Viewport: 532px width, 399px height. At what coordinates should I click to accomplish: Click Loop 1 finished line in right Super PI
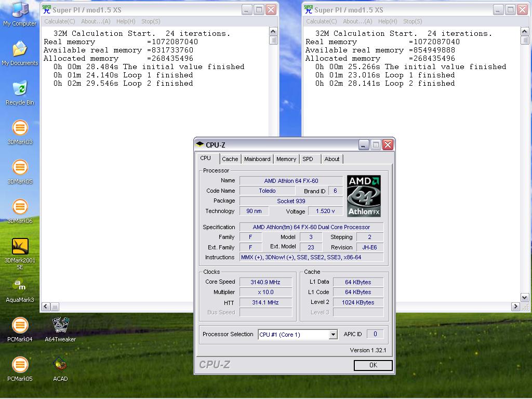[x=385, y=75]
